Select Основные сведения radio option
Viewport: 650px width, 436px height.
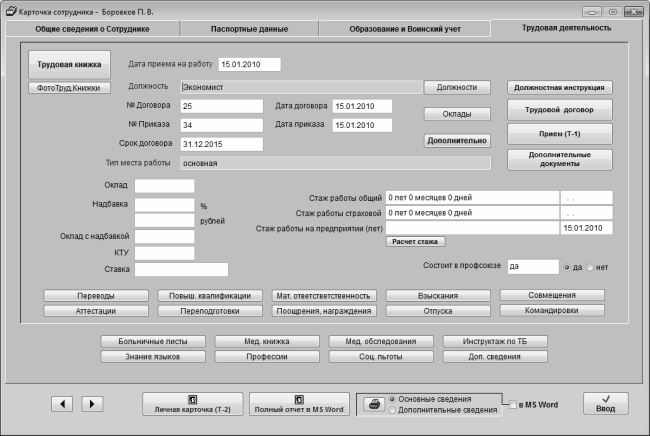pyautogui.click(x=392, y=398)
